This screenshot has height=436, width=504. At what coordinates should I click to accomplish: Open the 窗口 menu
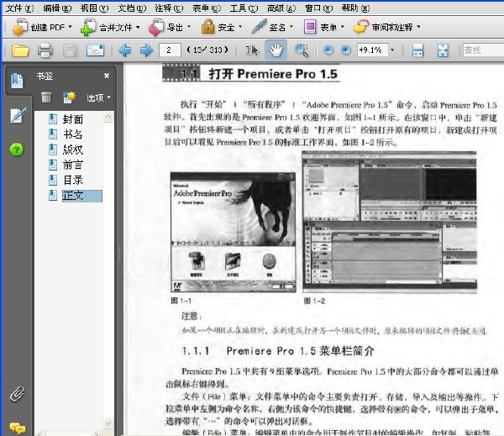tap(319, 8)
